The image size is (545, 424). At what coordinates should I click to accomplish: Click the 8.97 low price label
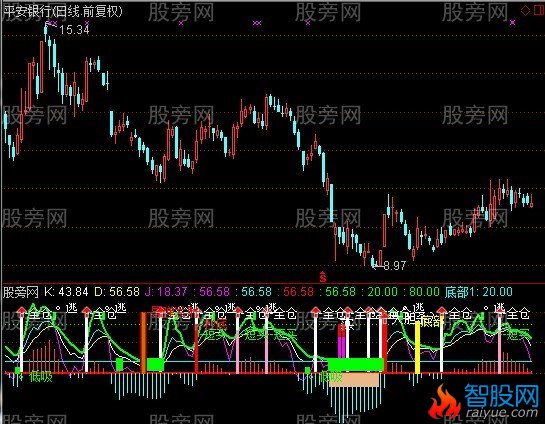click(x=394, y=266)
